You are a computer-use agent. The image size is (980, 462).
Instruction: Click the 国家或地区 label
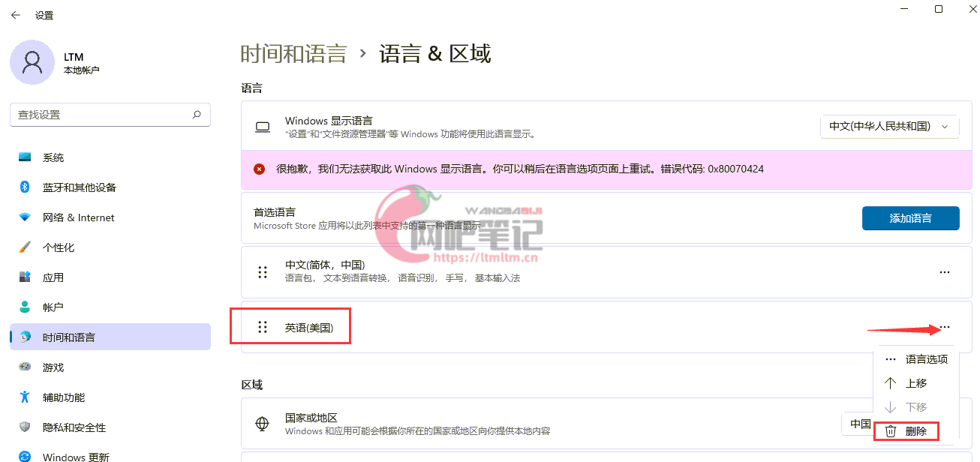[x=311, y=418]
